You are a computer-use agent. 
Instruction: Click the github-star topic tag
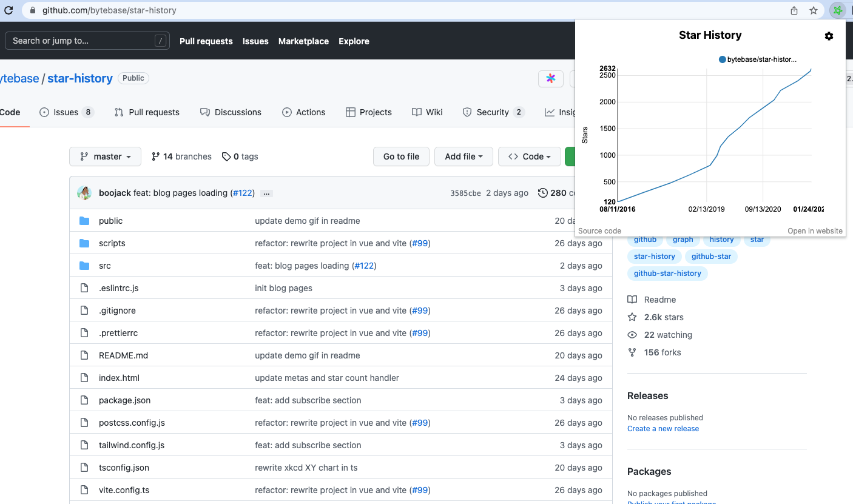tap(711, 257)
